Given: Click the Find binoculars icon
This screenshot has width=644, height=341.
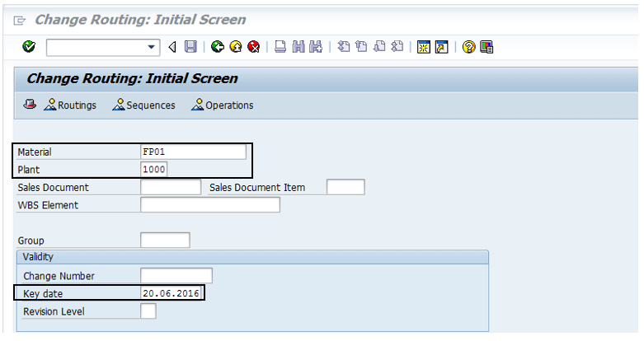Looking at the screenshot, I should 298,47.
